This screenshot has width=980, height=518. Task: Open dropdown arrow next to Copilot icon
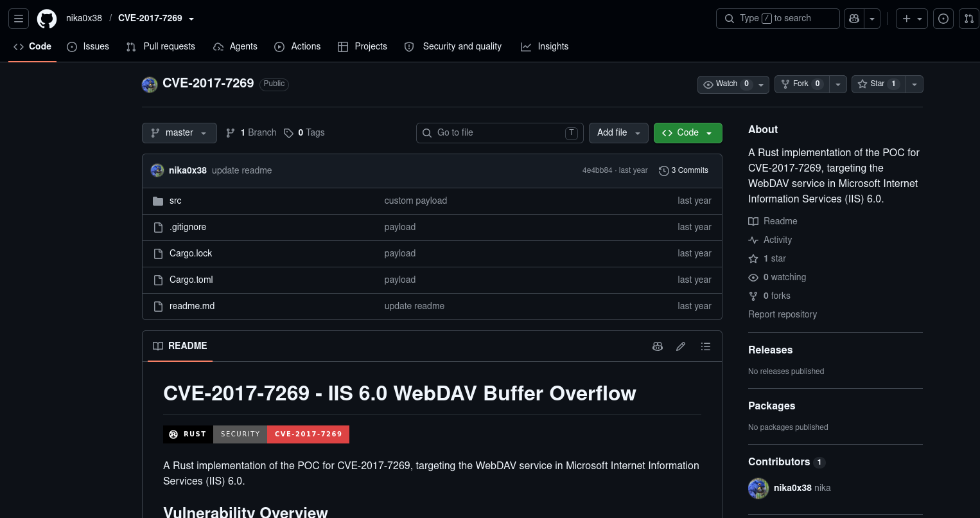[x=872, y=19]
